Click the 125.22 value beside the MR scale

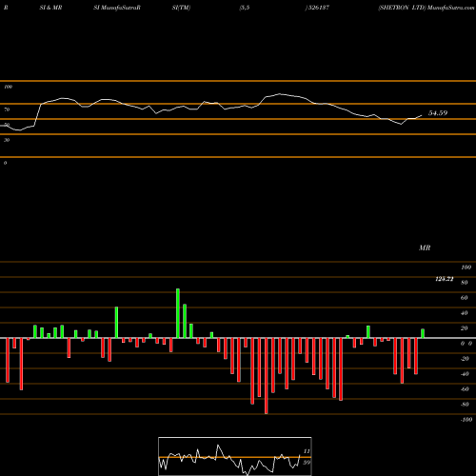point(445,279)
